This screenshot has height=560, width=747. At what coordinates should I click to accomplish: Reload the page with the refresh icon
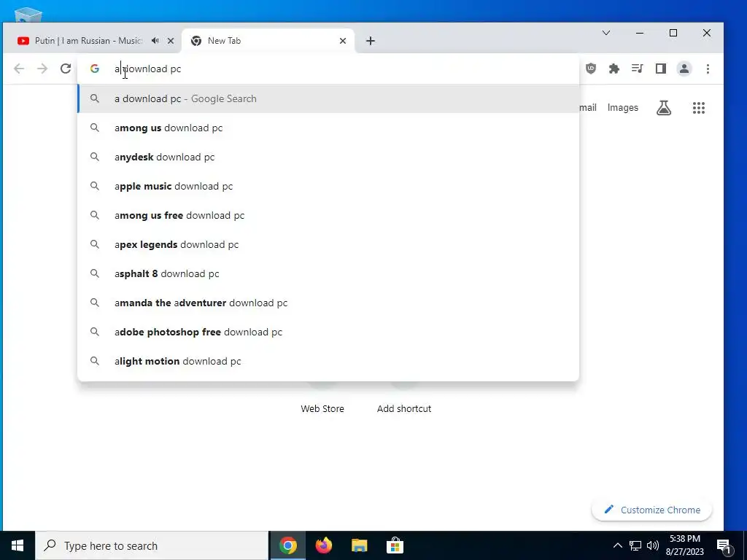(66, 69)
